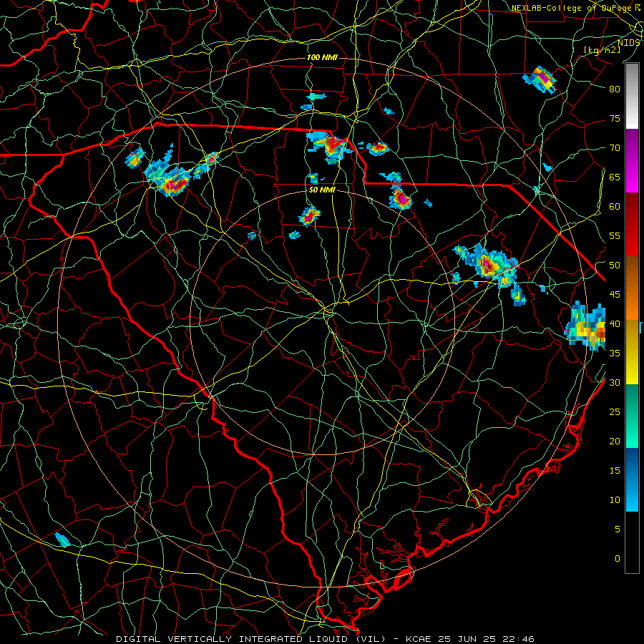Select the 20 value on the scale
The image size is (644, 644).
click(615, 441)
